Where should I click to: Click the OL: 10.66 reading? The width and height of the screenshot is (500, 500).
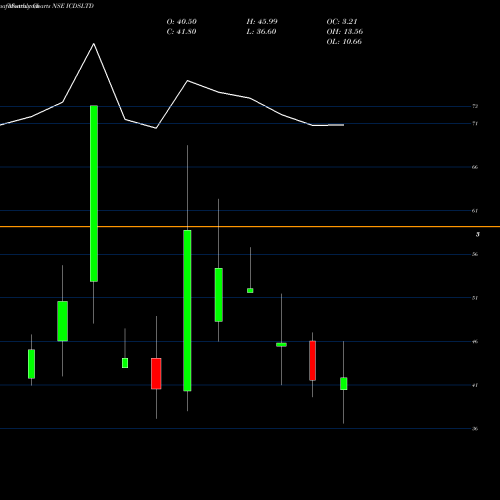pyautogui.click(x=344, y=42)
